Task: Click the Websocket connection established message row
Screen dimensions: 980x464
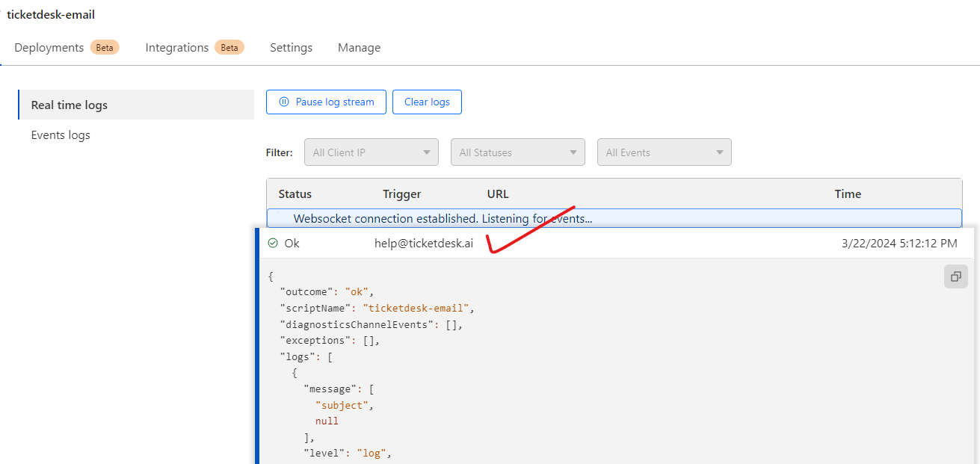Action: (x=443, y=219)
